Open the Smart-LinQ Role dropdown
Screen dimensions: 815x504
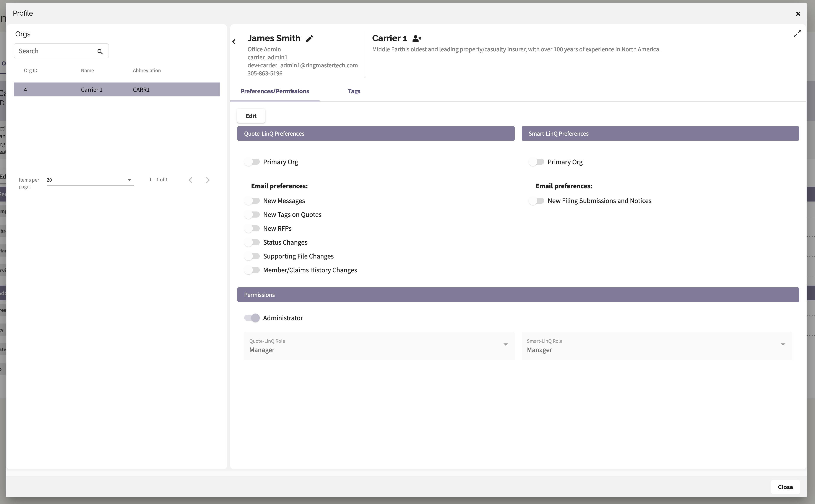point(657,346)
